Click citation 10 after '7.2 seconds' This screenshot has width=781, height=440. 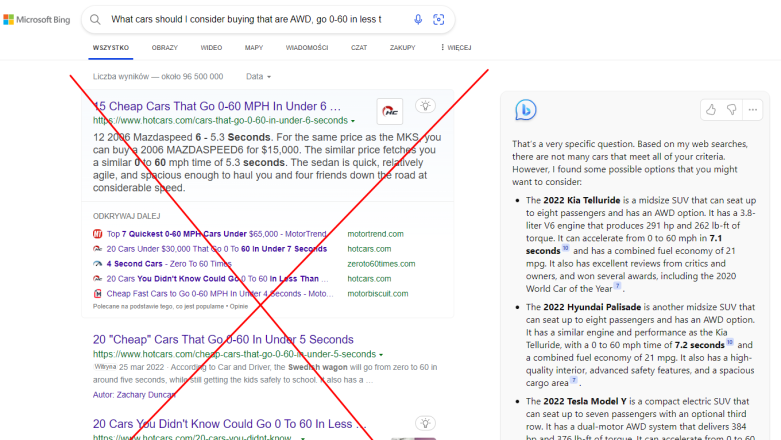pyautogui.click(x=730, y=342)
